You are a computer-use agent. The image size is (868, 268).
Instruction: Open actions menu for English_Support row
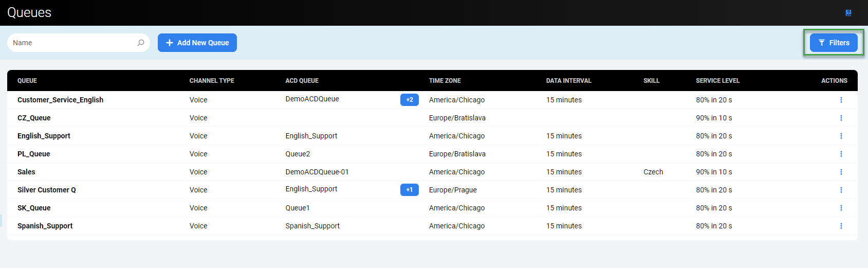click(x=841, y=136)
